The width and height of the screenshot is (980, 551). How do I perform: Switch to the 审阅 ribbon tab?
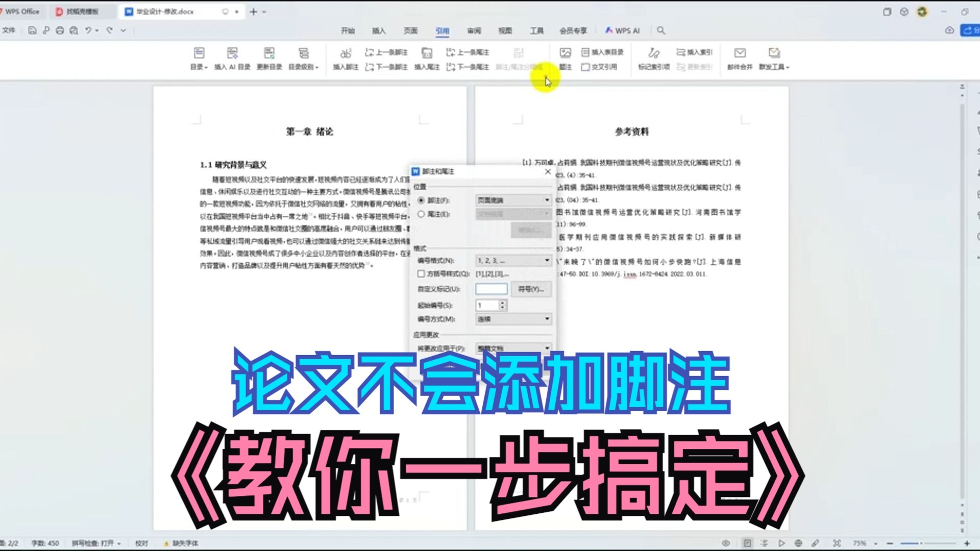coord(473,31)
